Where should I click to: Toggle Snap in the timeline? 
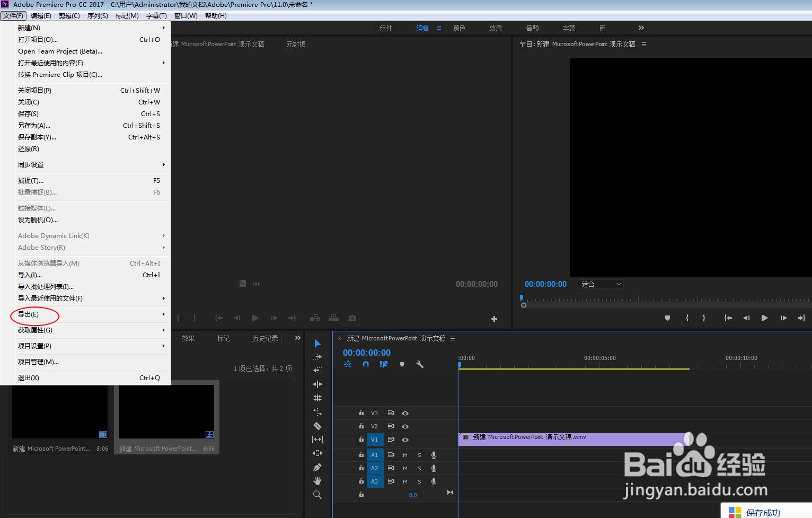click(366, 364)
